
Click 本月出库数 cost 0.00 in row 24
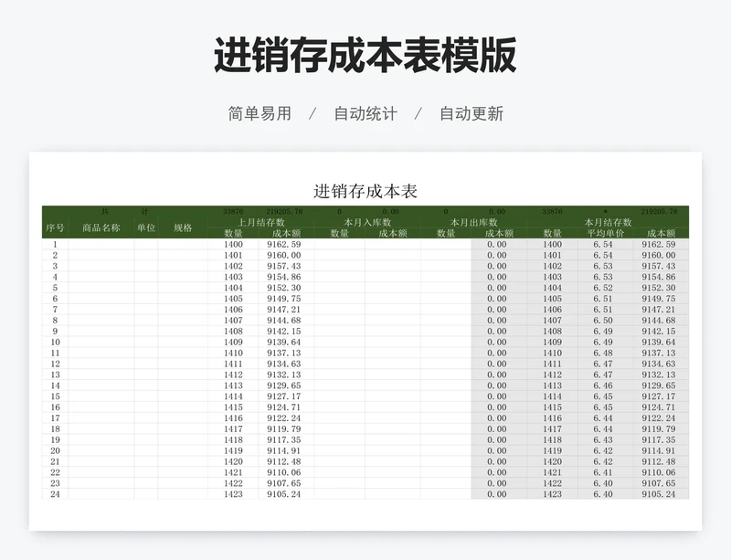pyautogui.click(x=497, y=494)
